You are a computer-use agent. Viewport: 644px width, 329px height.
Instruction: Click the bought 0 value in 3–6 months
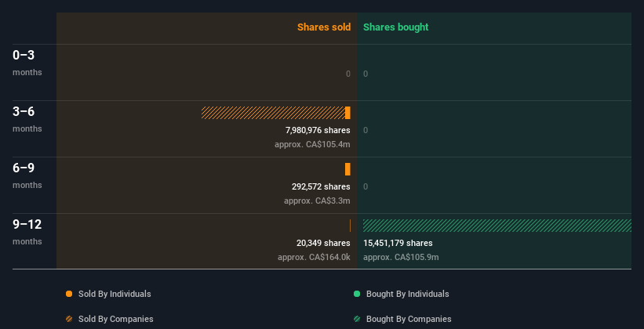coord(366,130)
